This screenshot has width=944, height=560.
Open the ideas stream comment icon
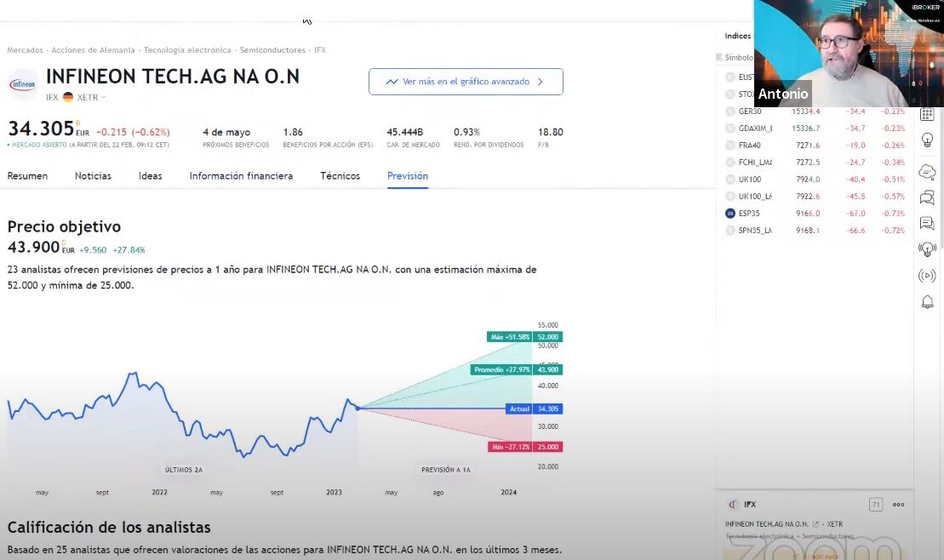pos(927,224)
